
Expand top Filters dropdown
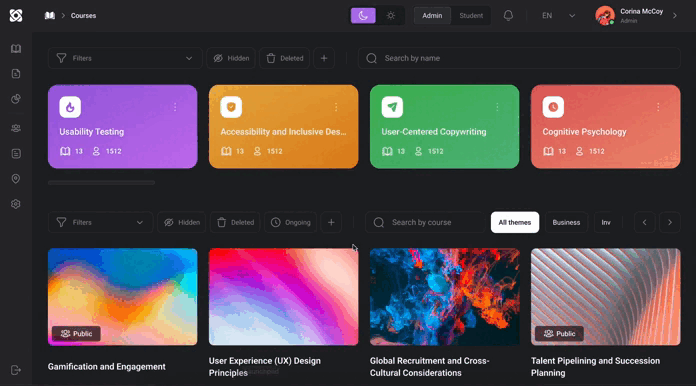click(x=125, y=58)
